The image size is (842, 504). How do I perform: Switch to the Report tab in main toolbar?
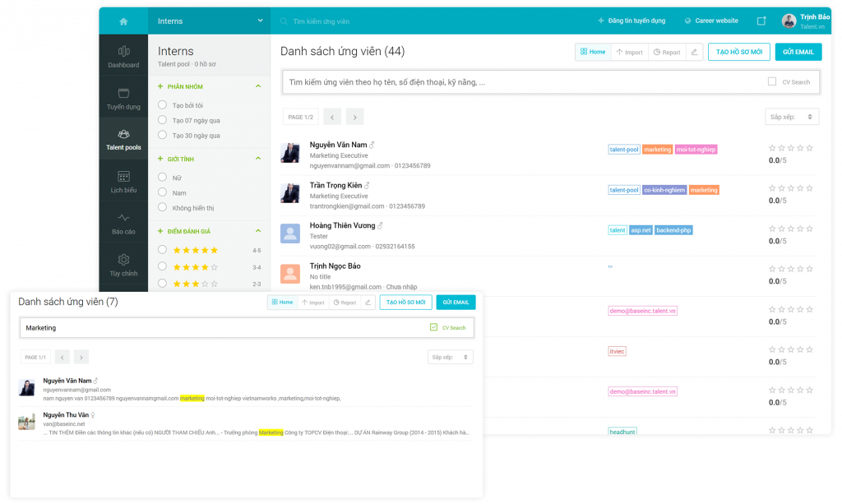tap(666, 52)
